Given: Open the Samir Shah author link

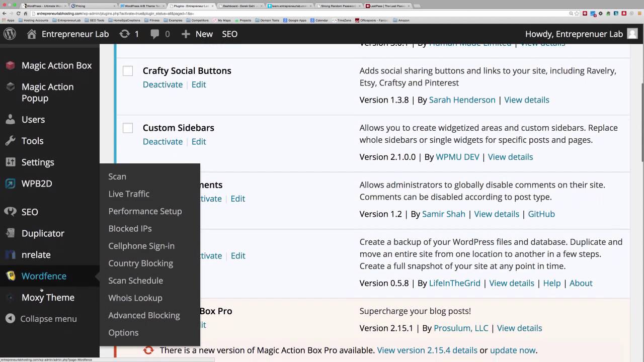Looking at the screenshot, I should coord(443,214).
